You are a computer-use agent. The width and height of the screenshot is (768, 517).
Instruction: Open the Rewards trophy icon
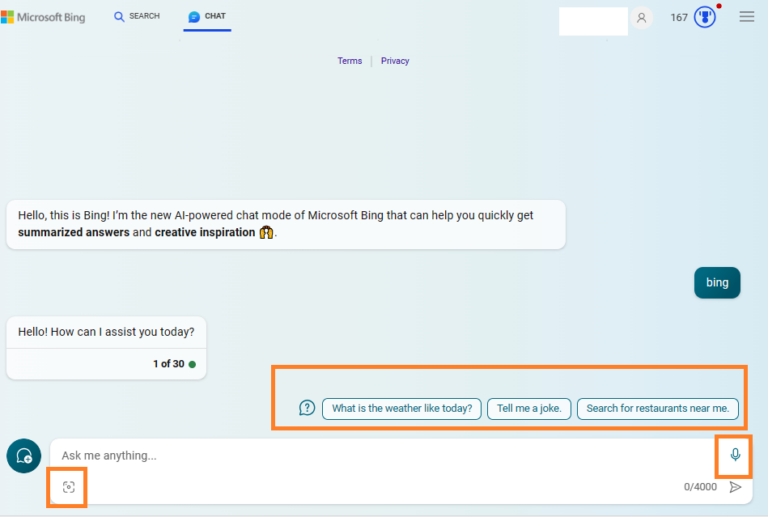[705, 18]
